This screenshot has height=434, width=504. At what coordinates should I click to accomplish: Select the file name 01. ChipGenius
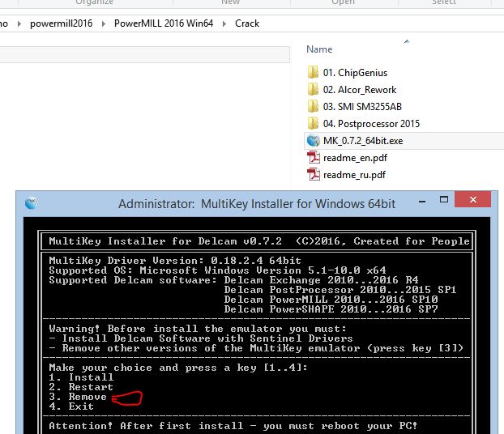(355, 73)
